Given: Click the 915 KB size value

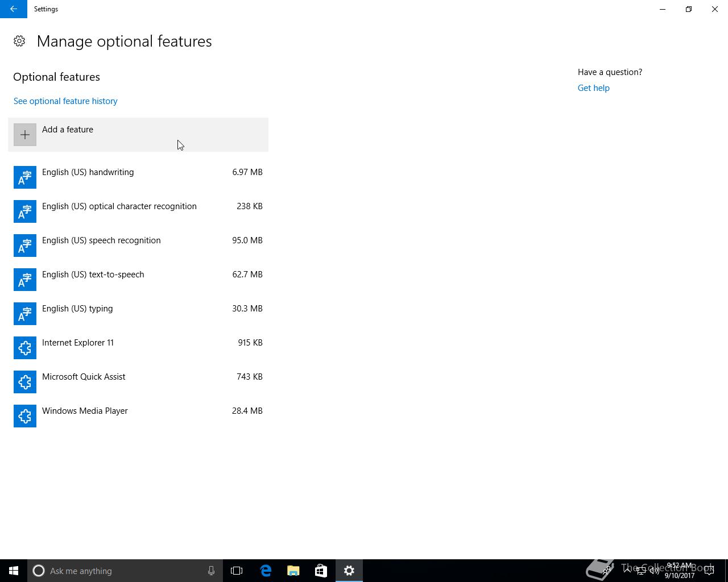Looking at the screenshot, I should [x=250, y=343].
